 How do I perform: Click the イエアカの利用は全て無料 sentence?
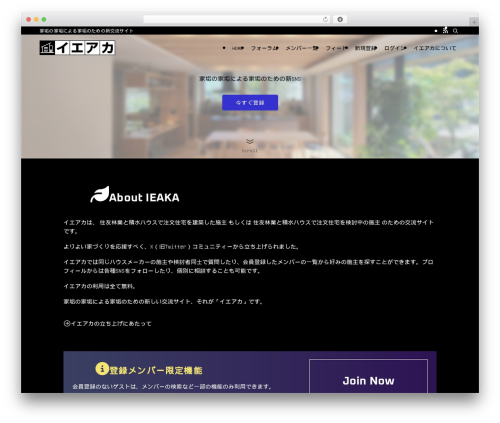click(99, 286)
